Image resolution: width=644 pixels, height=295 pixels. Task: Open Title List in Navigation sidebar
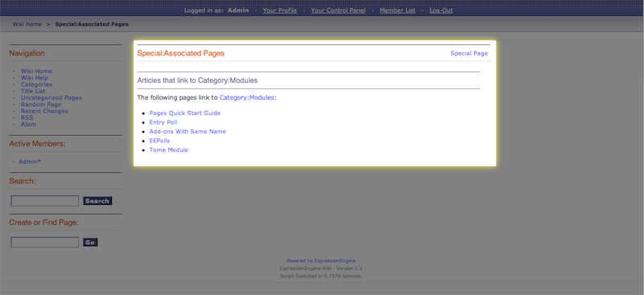pyautogui.click(x=33, y=91)
